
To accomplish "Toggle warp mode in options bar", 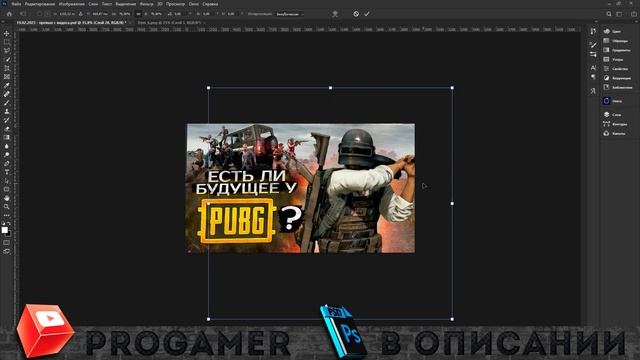I will 335,14.
